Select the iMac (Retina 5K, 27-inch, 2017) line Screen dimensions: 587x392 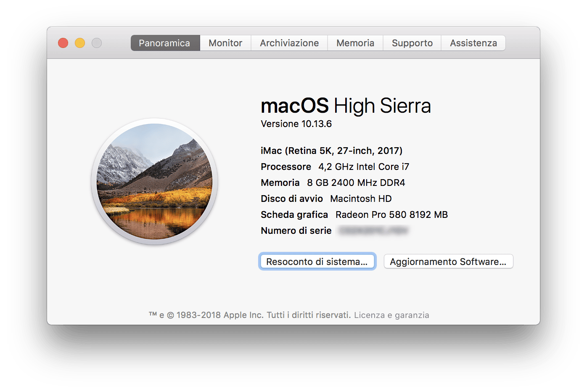331,151
